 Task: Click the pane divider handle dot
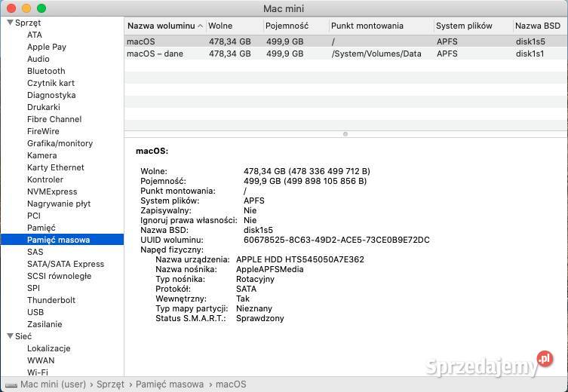pyautogui.click(x=345, y=134)
